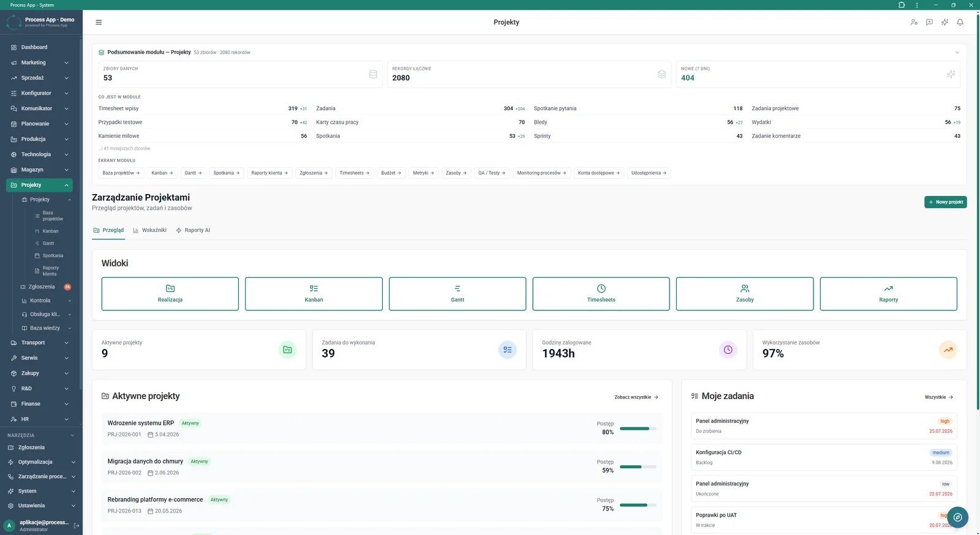Expand the Produkcja sidebar section
The height and width of the screenshot is (535, 980).
[x=40, y=139]
